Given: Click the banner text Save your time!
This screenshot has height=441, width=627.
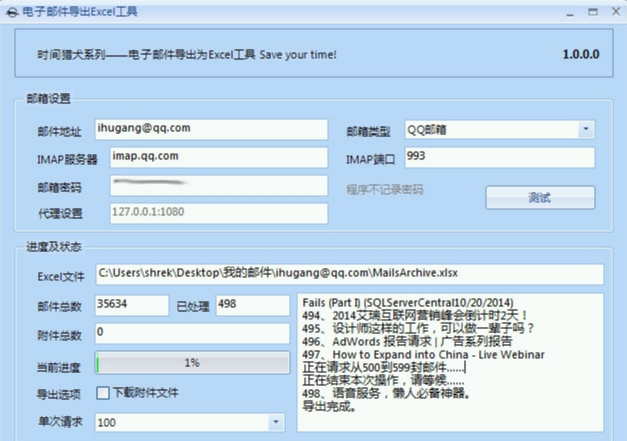Looking at the screenshot, I should pos(298,54).
